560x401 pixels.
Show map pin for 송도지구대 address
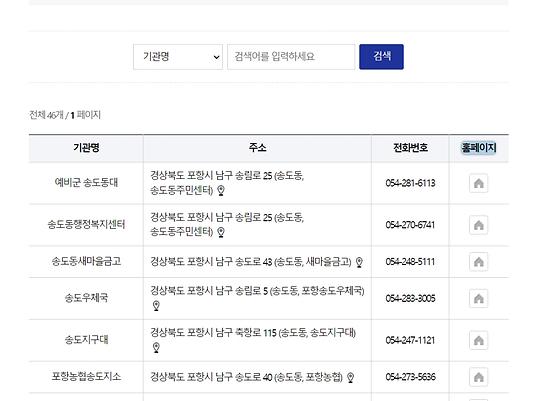point(156,348)
